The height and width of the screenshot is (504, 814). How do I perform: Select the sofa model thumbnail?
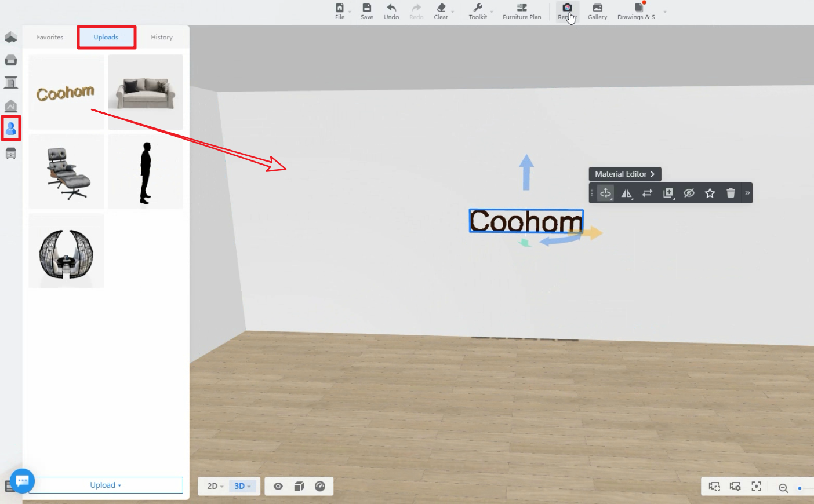coord(146,92)
